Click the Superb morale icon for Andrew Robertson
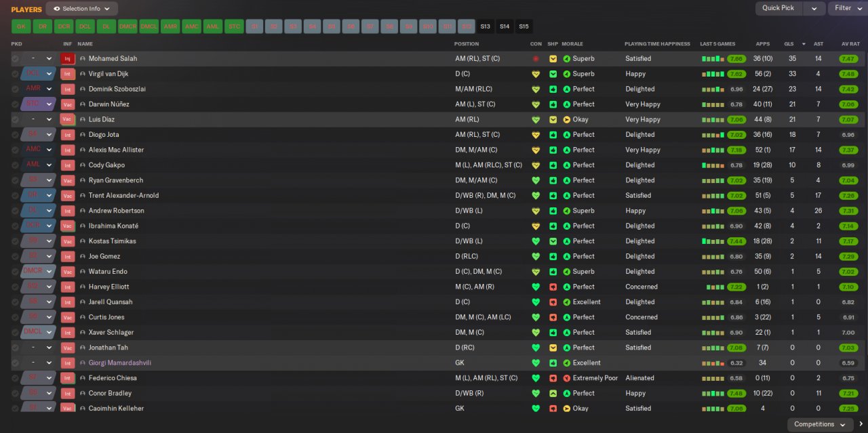Image resolution: width=868 pixels, height=433 pixels. [567, 211]
